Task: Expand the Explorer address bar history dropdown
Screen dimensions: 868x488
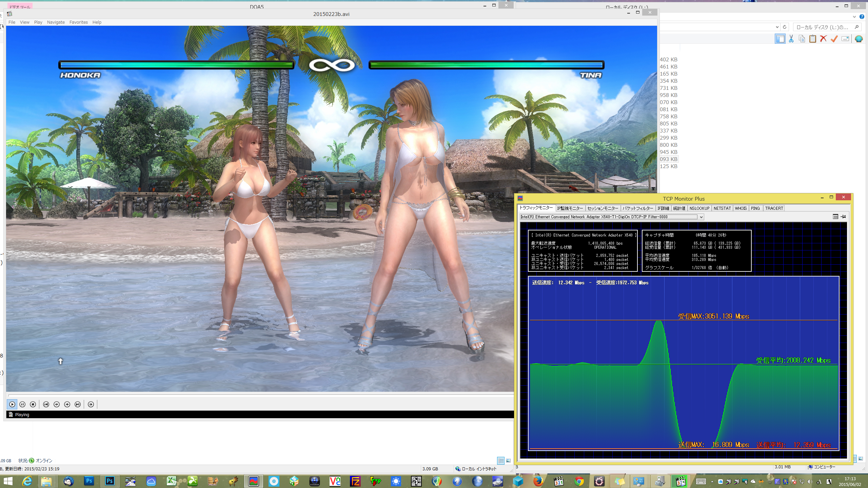Action: click(777, 27)
